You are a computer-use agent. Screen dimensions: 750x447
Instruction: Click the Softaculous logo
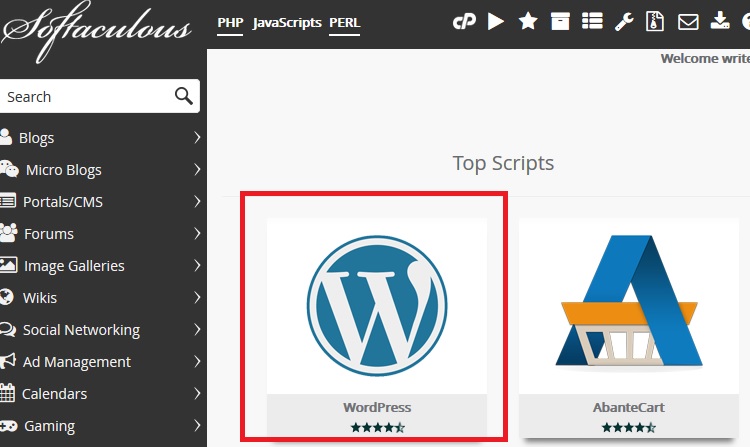96,30
